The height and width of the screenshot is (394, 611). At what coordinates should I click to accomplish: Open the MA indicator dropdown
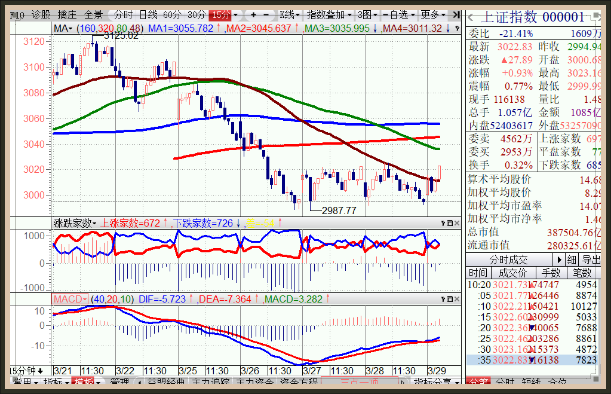click(x=63, y=28)
